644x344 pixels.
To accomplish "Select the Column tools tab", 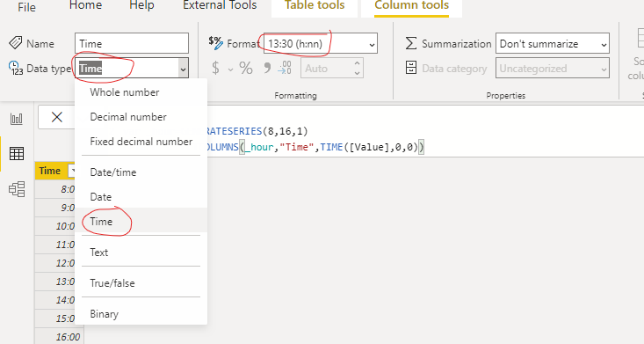I will coord(411,5).
